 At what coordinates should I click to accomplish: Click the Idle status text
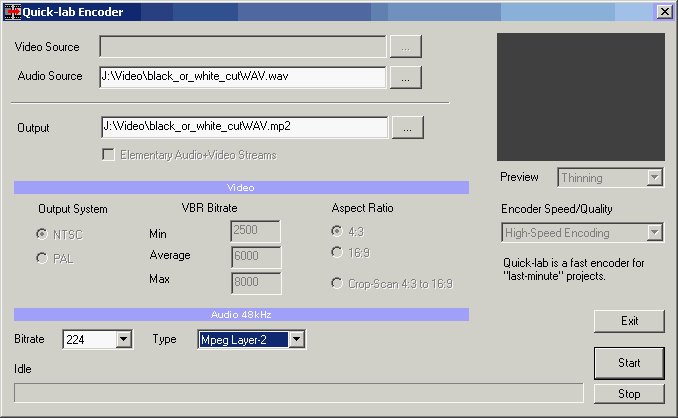[22, 369]
